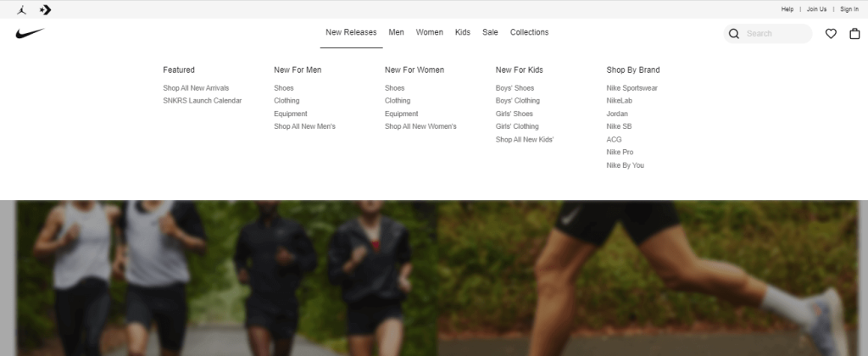Click the runners hero banner image
The height and width of the screenshot is (356, 868).
point(437,278)
